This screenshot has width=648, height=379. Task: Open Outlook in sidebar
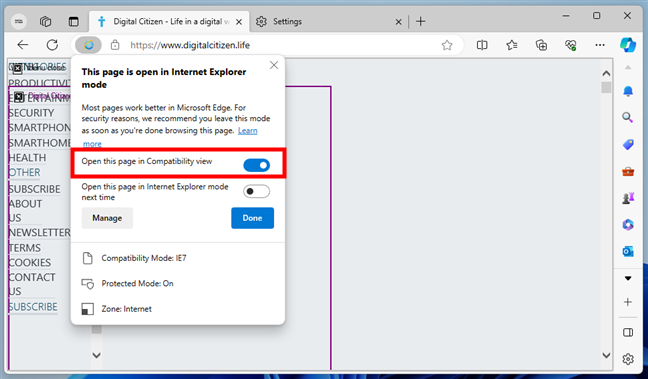[628, 251]
